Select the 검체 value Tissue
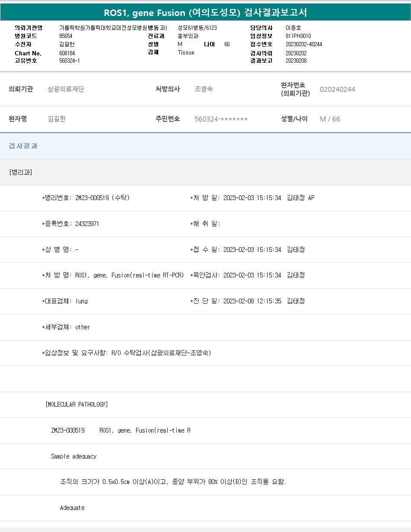 click(186, 53)
